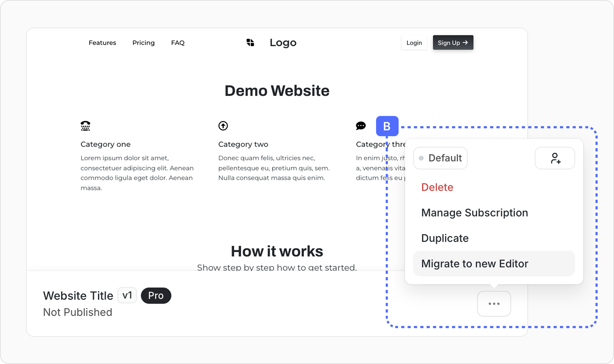Choose Manage Subscription menu item
The height and width of the screenshot is (364, 614).
pos(475,213)
